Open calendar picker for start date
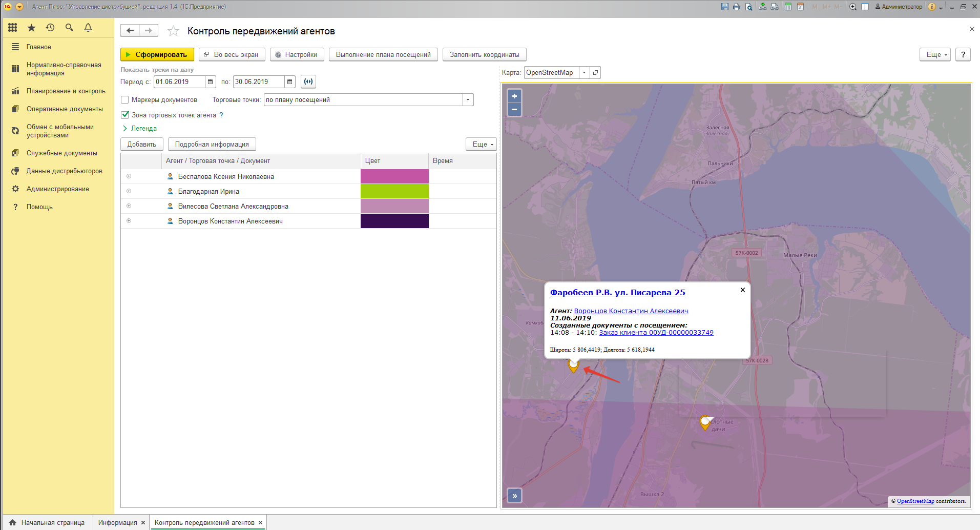This screenshot has width=980, height=530. coord(211,81)
